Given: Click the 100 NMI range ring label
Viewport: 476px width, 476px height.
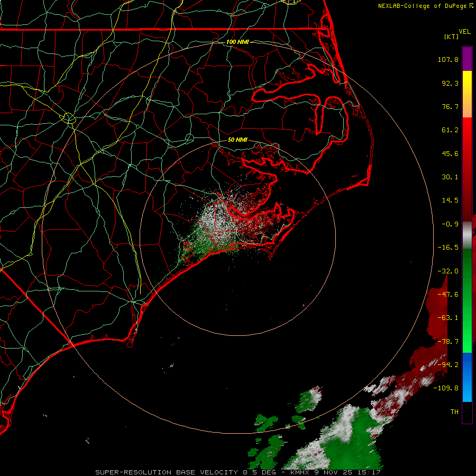Looking at the screenshot, I should (x=237, y=42).
